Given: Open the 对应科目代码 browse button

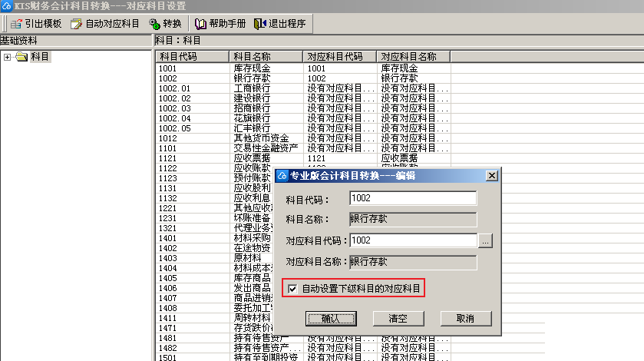Looking at the screenshot, I should coord(485,240).
